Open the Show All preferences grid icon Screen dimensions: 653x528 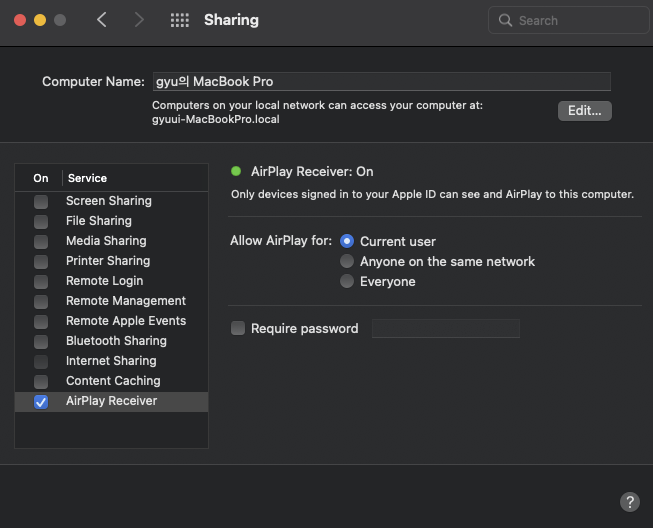click(180, 20)
